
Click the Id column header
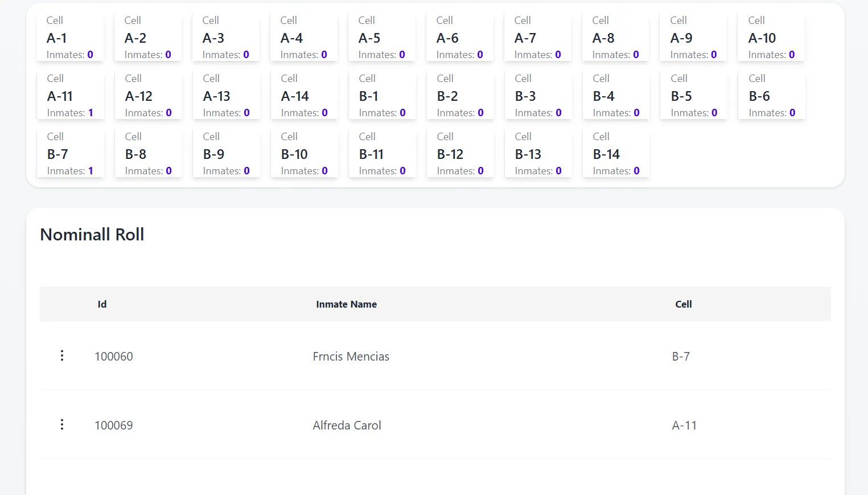102,304
